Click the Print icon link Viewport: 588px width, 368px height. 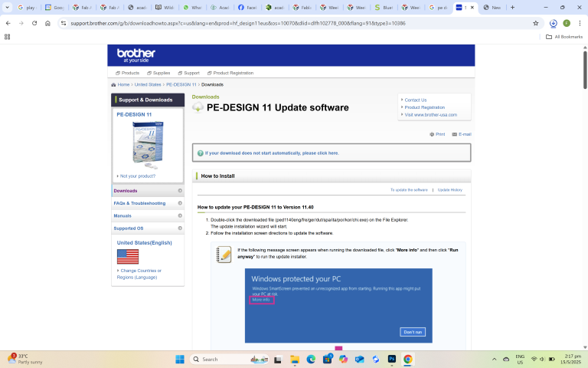point(437,134)
